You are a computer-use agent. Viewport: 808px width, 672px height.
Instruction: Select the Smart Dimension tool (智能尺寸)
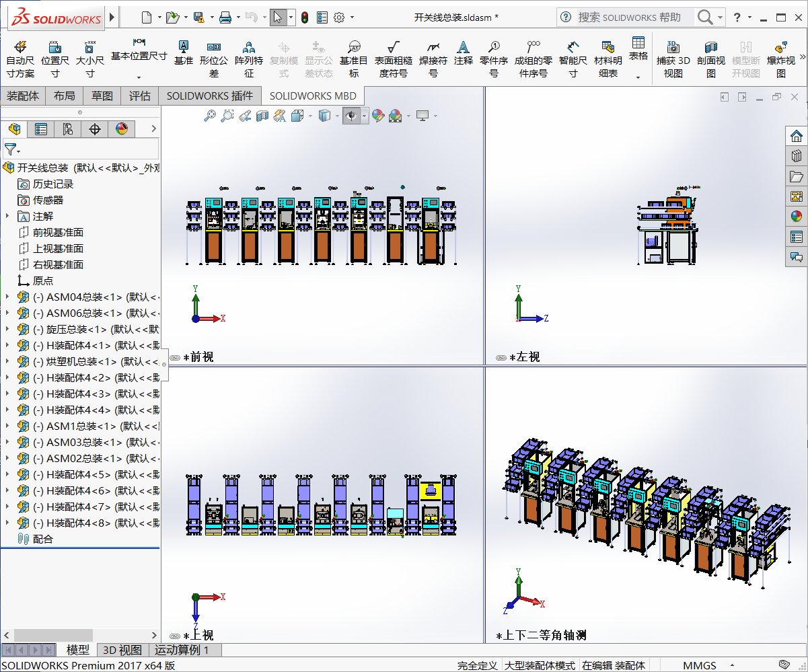pyautogui.click(x=573, y=59)
